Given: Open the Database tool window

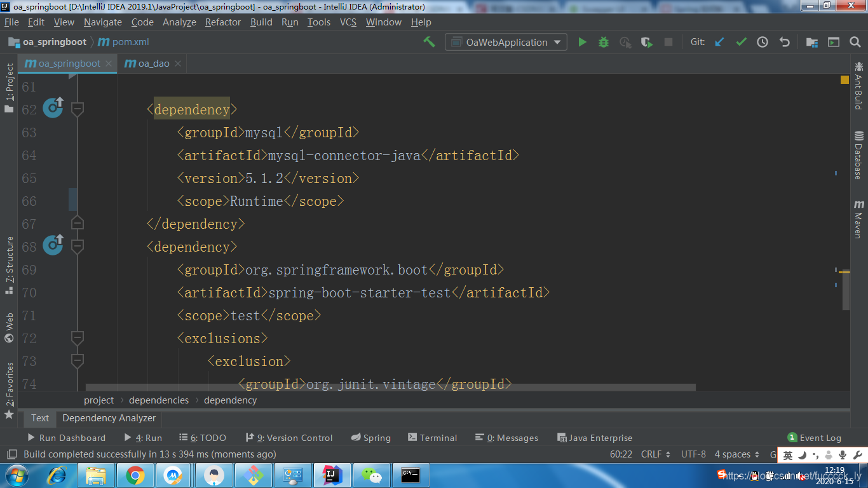Looking at the screenshot, I should (x=858, y=155).
